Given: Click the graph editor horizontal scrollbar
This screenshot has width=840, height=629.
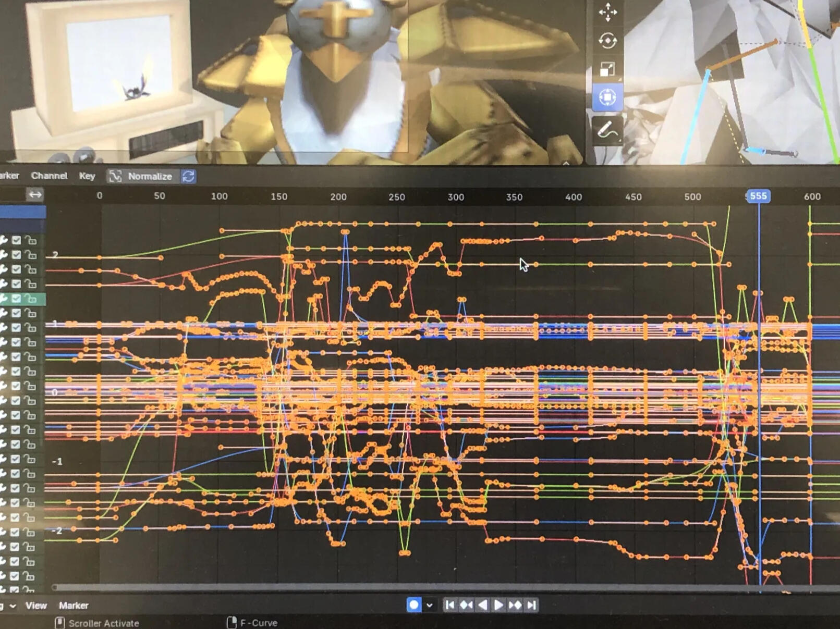Looking at the screenshot, I should tap(443, 588).
